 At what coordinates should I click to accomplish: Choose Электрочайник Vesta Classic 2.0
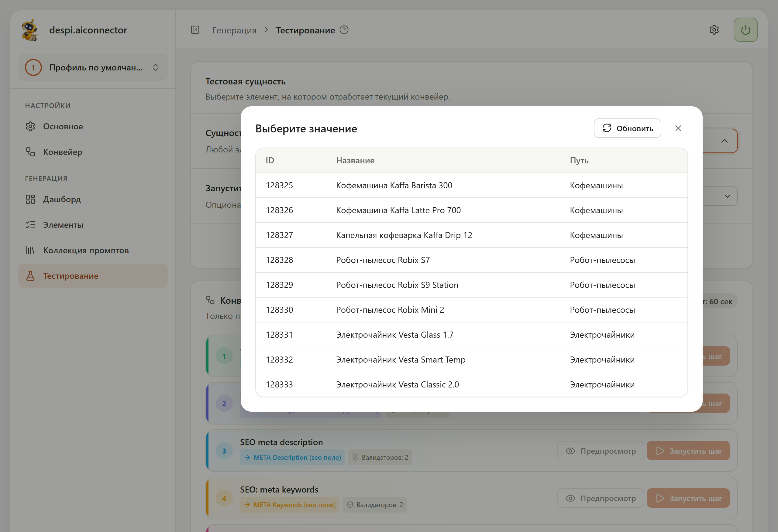click(471, 384)
